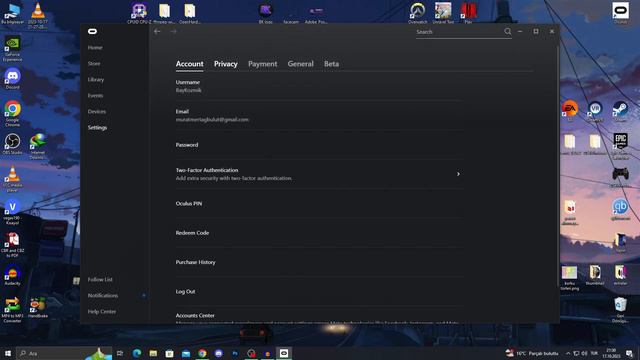
Task: Open Notifications in the sidebar
Action: 103,296
